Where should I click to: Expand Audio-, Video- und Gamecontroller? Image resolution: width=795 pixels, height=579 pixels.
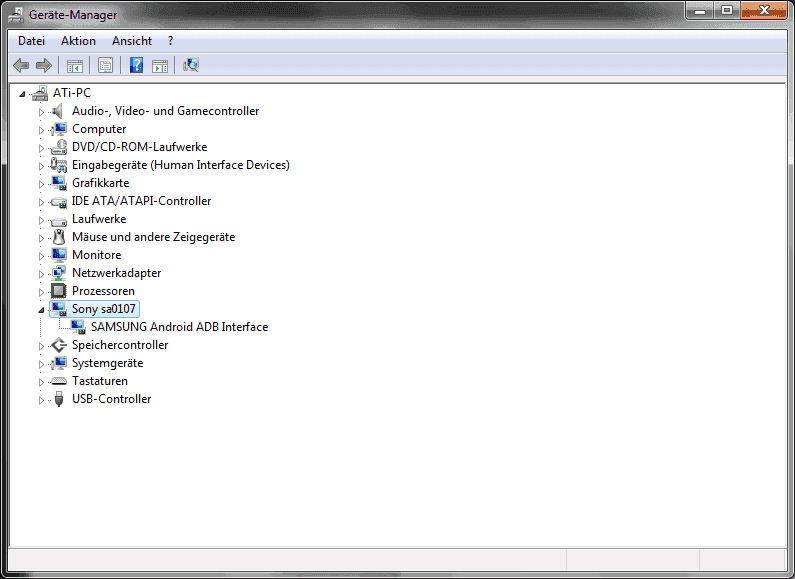tap(42, 112)
